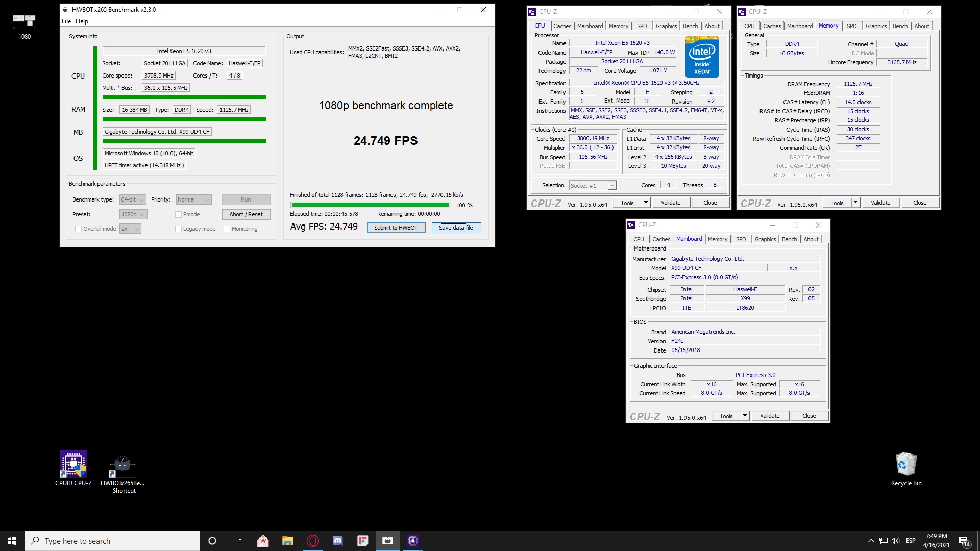
Task: Click the Run button
Action: (246, 200)
